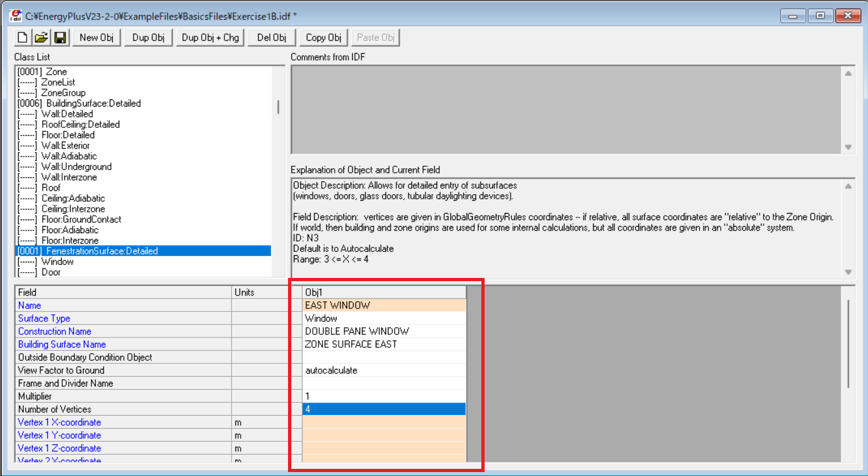This screenshot has width=868, height=476.
Task: Click the Name field label
Action: coord(29,305)
